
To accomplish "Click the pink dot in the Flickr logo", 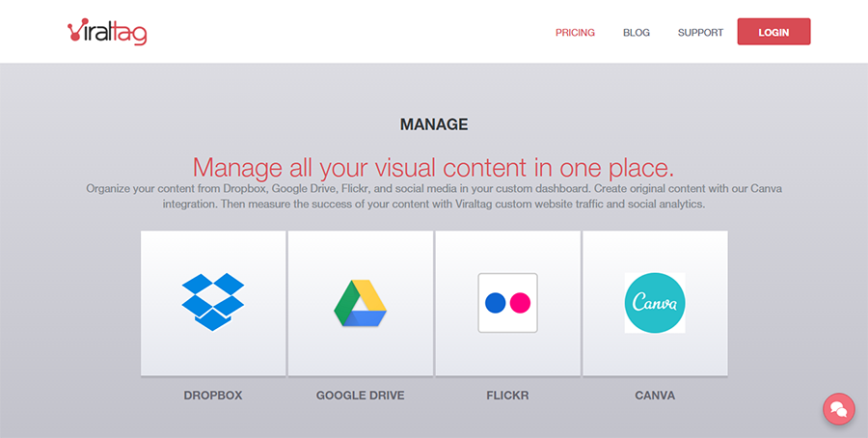I will point(521,303).
